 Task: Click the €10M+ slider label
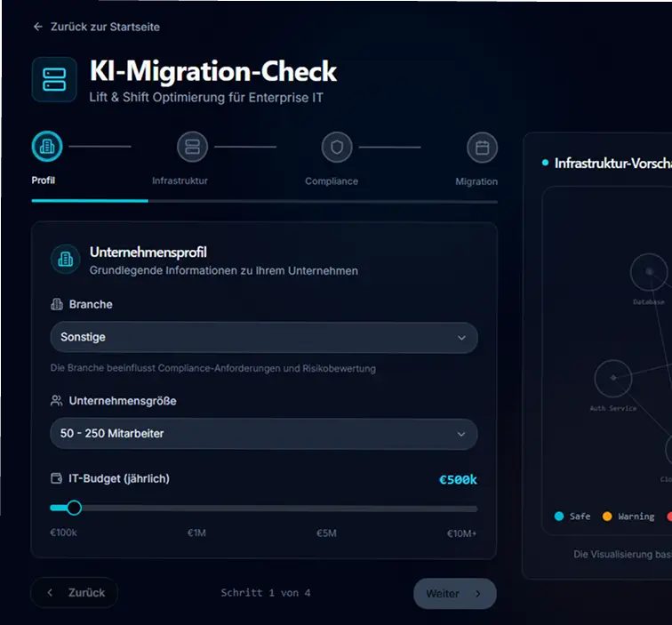[461, 533]
